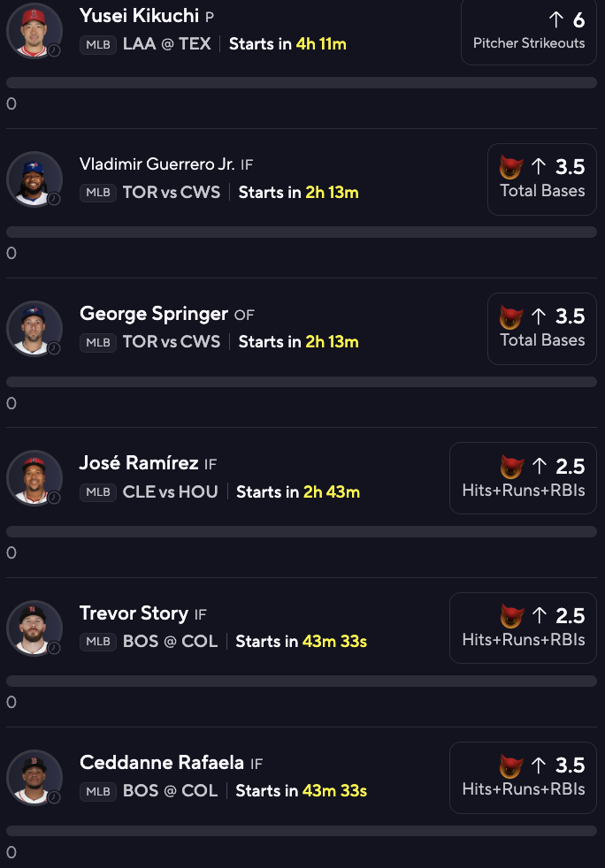Click the up arrow on Yusei Kikuchi strikeouts
605x868 pixels.
coord(556,20)
